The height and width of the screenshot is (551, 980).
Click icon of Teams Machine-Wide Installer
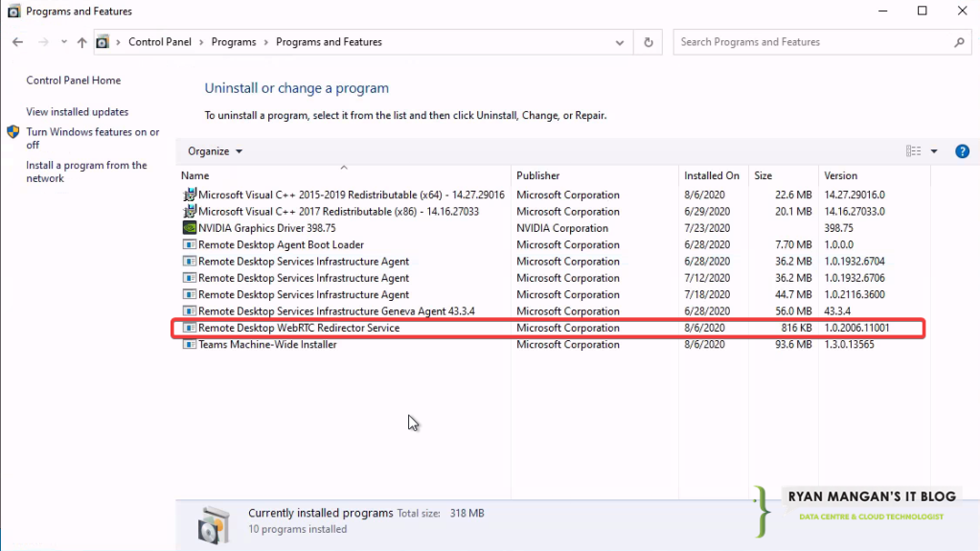point(190,344)
